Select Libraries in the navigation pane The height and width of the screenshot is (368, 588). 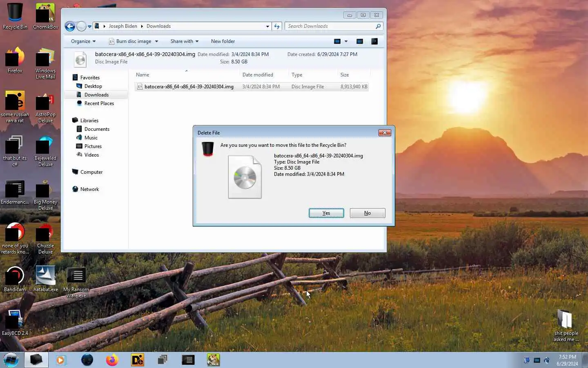89,121
